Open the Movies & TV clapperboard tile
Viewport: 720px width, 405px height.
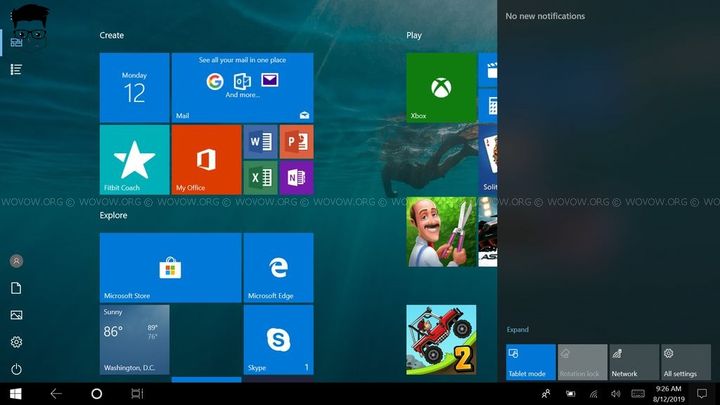(488, 70)
